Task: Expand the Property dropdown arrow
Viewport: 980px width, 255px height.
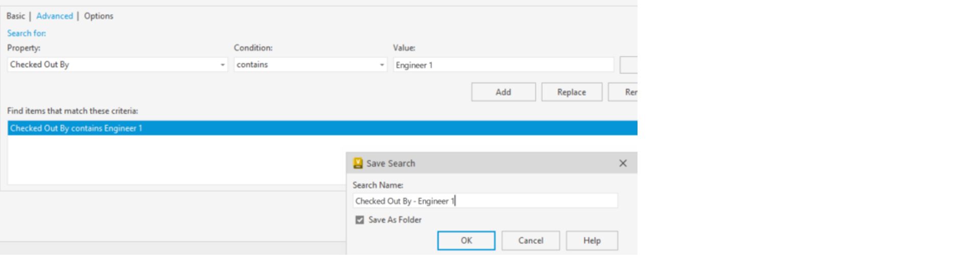Action: point(223,65)
